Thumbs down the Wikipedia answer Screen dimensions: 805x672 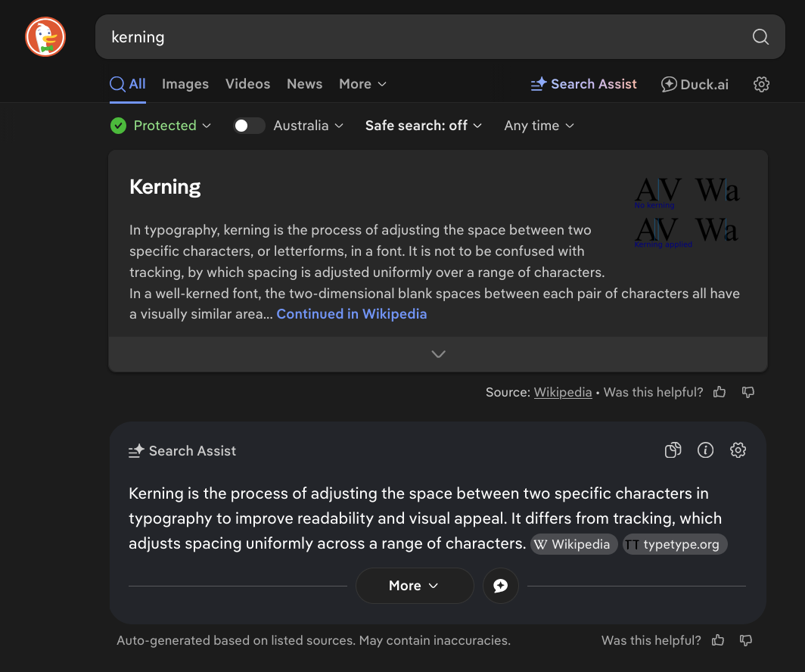[748, 392]
